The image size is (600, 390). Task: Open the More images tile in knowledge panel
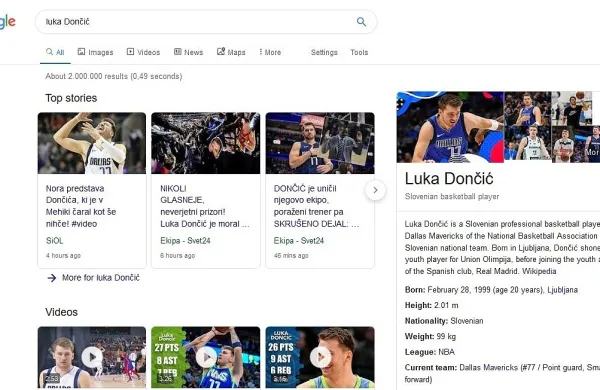tap(592, 145)
